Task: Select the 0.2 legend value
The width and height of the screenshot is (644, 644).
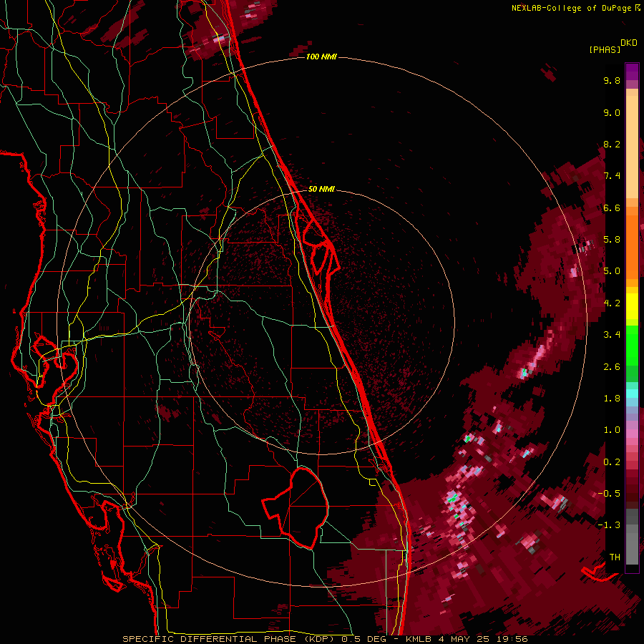Action: coord(612,462)
